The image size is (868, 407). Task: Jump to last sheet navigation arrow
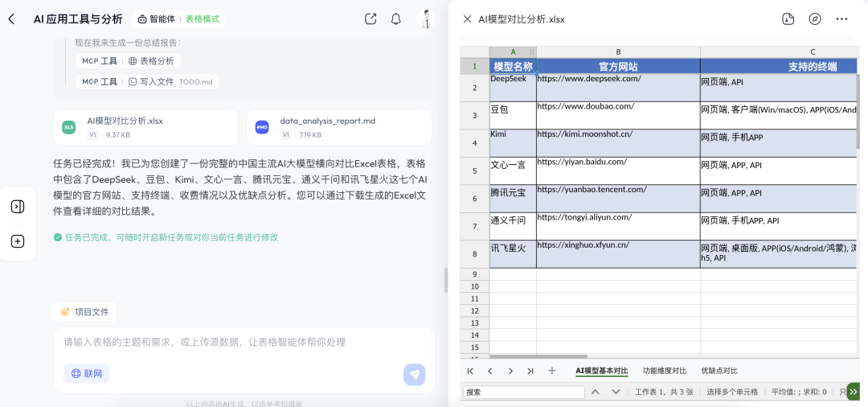tap(530, 371)
